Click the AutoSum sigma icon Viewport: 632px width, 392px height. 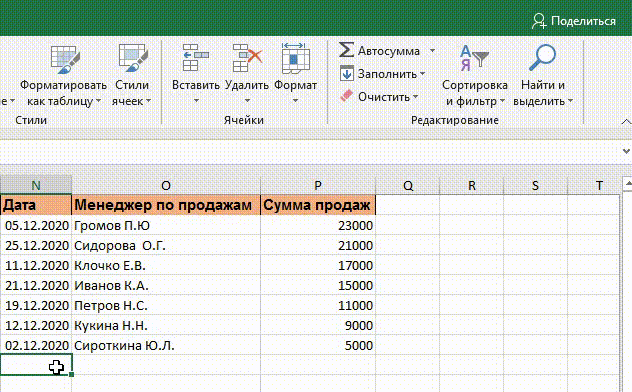click(346, 50)
